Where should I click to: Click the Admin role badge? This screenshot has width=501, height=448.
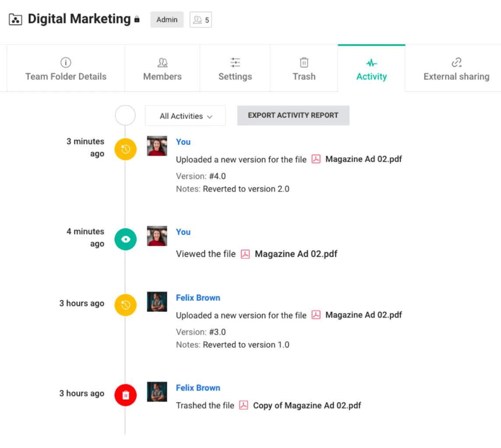tap(167, 20)
